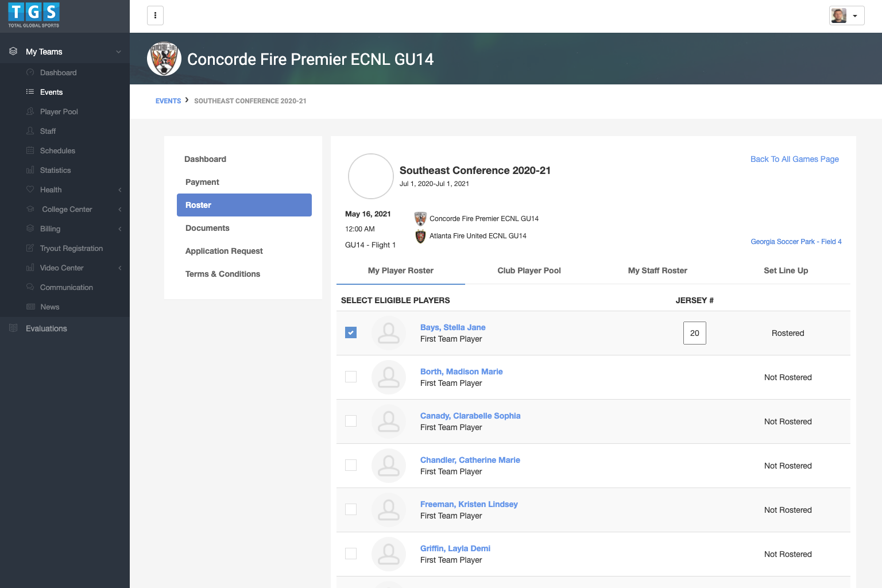This screenshot has width=882, height=588.
Task: Collapse the My Teams section chevron
Action: [x=118, y=52]
